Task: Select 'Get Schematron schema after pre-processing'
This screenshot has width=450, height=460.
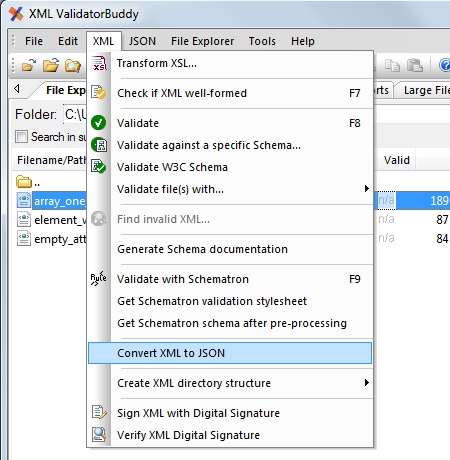Action: pos(230,323)
